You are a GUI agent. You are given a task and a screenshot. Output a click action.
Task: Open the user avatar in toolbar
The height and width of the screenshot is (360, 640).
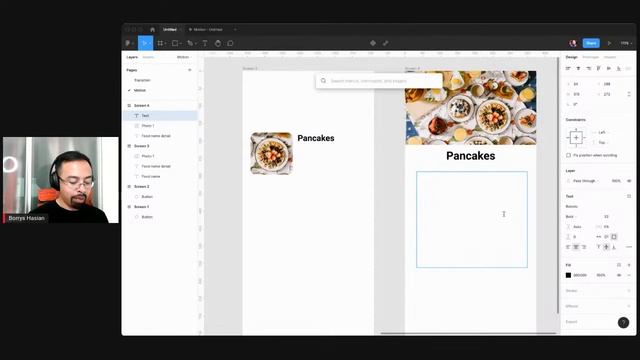573,43
